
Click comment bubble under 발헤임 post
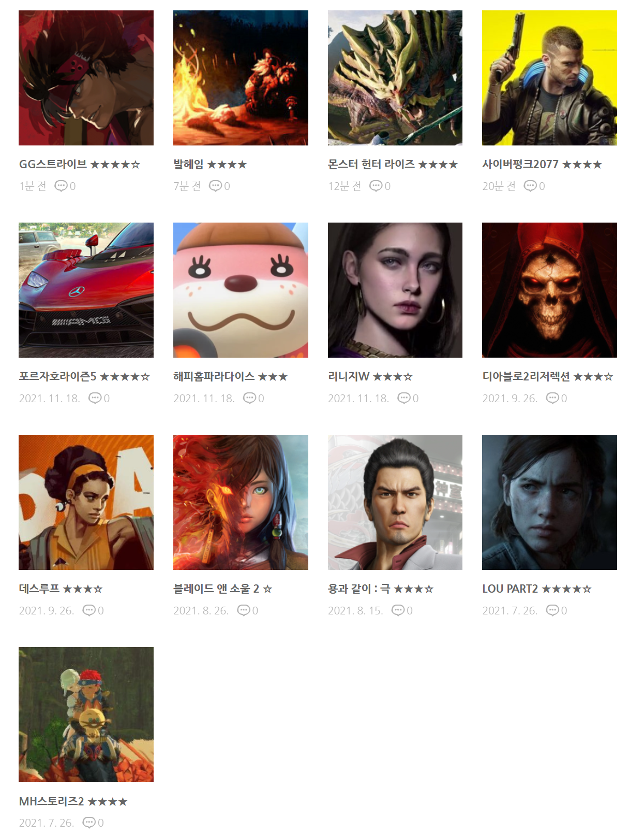click(215, 185)
